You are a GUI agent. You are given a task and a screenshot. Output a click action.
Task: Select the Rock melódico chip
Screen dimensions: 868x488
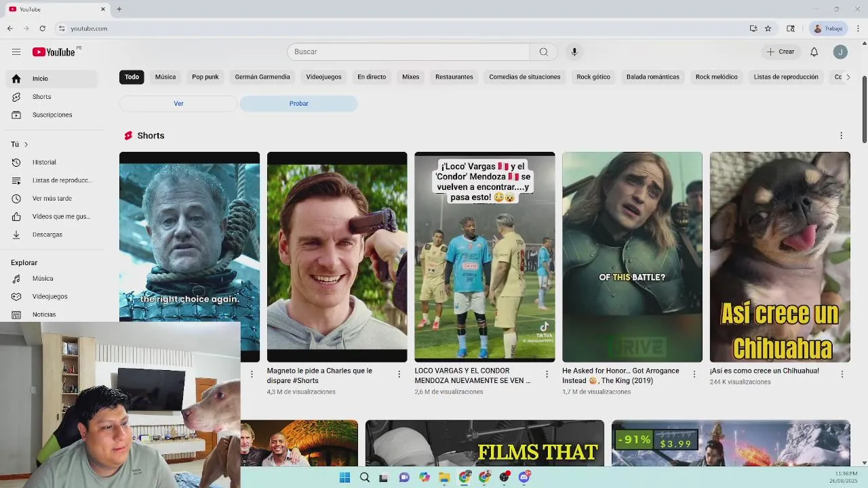click(x=717, y=77)
